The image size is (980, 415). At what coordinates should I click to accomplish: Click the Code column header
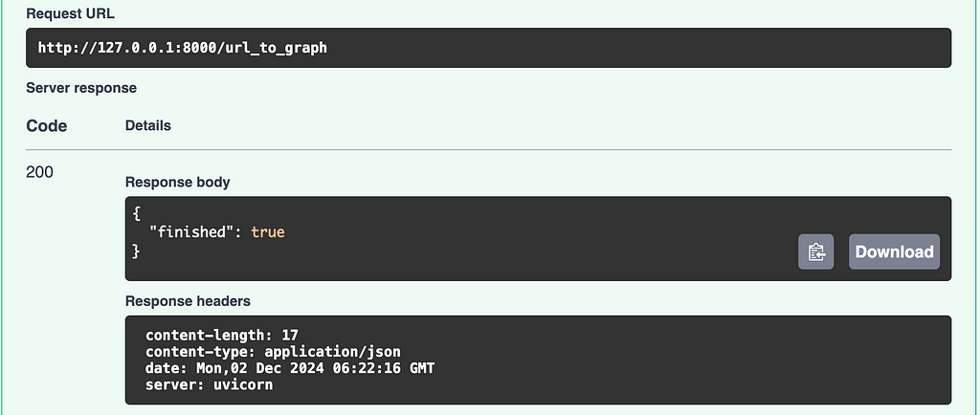click(46, 126)
